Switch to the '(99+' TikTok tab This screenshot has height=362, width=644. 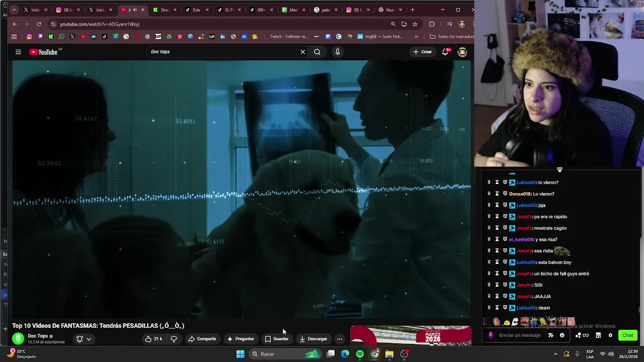(261, 10)
